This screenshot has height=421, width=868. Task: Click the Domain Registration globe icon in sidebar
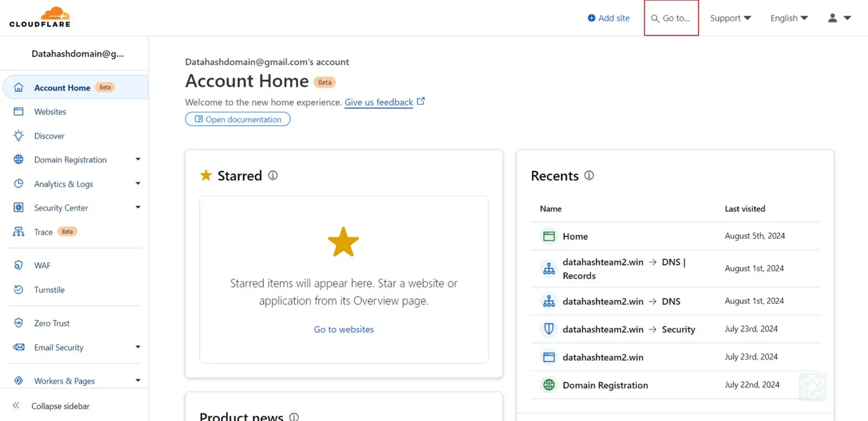(x=18, y=160)
